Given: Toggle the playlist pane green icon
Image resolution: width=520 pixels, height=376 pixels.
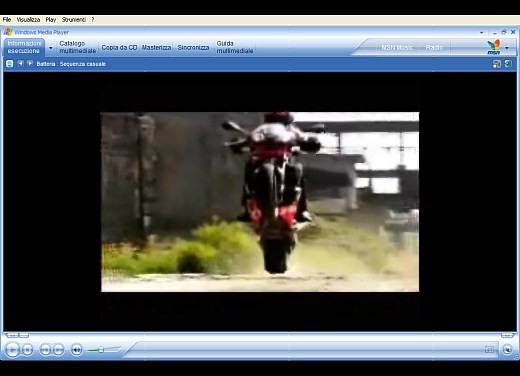Looking at the screenshot, I should (x=508, y=64).
